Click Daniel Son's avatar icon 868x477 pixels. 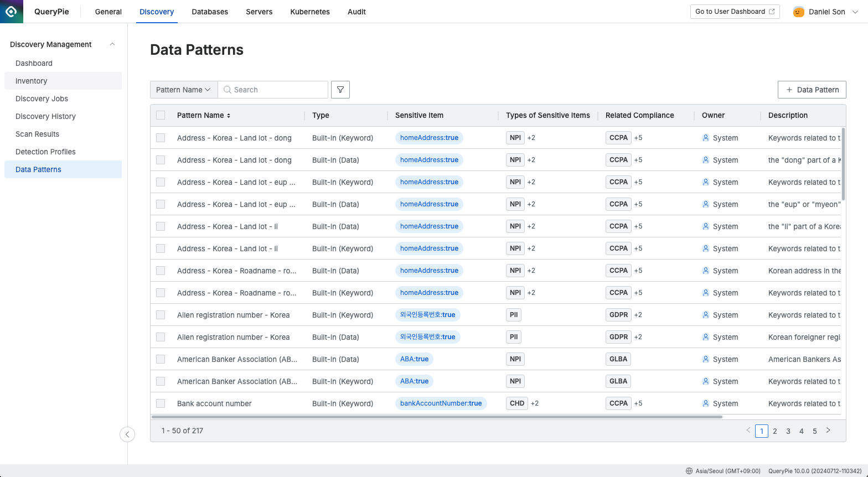click(x=798, y=12)
